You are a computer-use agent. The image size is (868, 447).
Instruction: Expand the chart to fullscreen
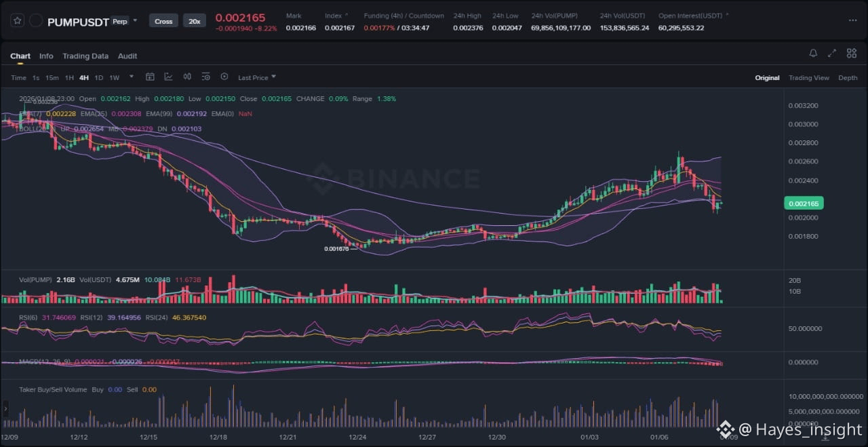tap(832, 54)
